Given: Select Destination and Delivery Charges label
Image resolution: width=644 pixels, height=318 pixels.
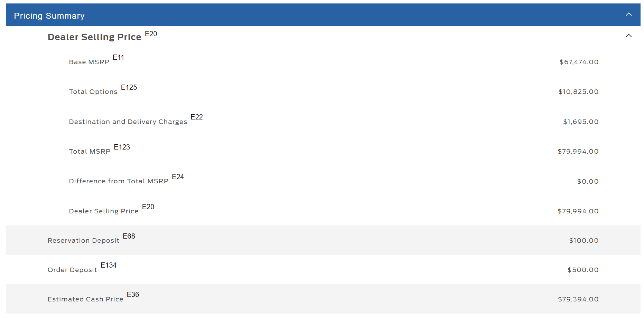Looking at the screenshot, I should (x=128, y=122).
